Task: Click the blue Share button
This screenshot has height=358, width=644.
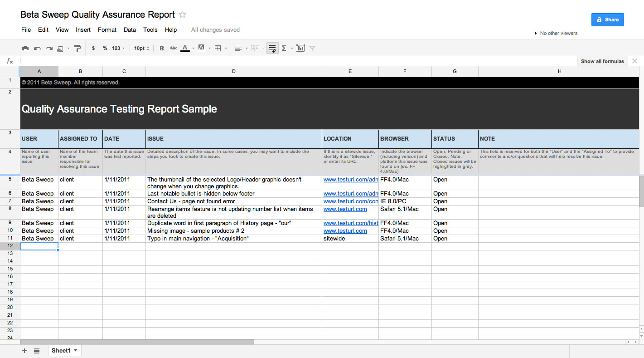Action: [607, 20]
